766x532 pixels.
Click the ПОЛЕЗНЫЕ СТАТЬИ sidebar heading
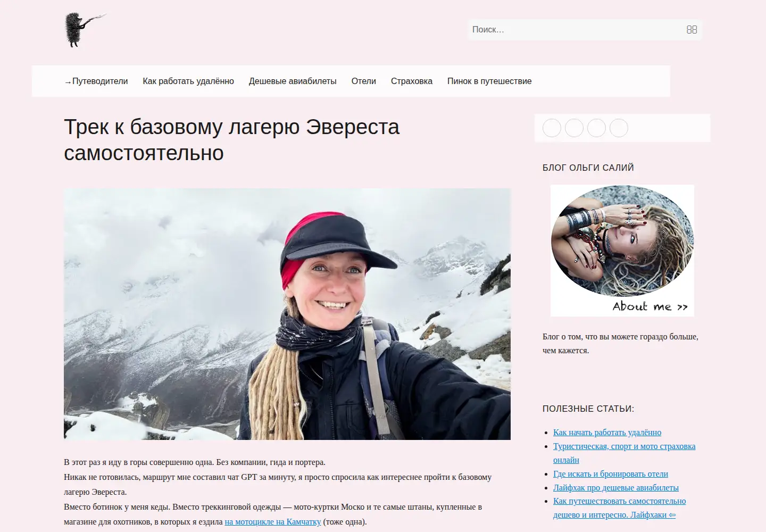pos(588,409)
